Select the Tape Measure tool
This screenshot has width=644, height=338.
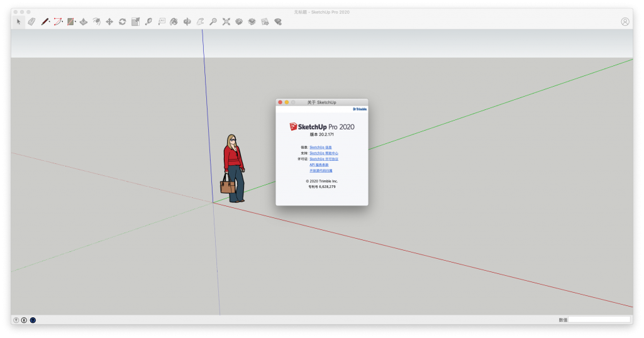[148, 22]
